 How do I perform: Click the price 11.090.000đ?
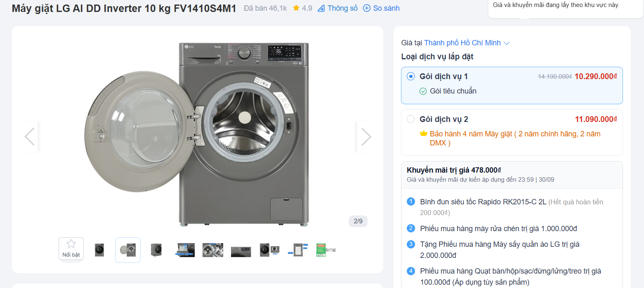[596, 119]
